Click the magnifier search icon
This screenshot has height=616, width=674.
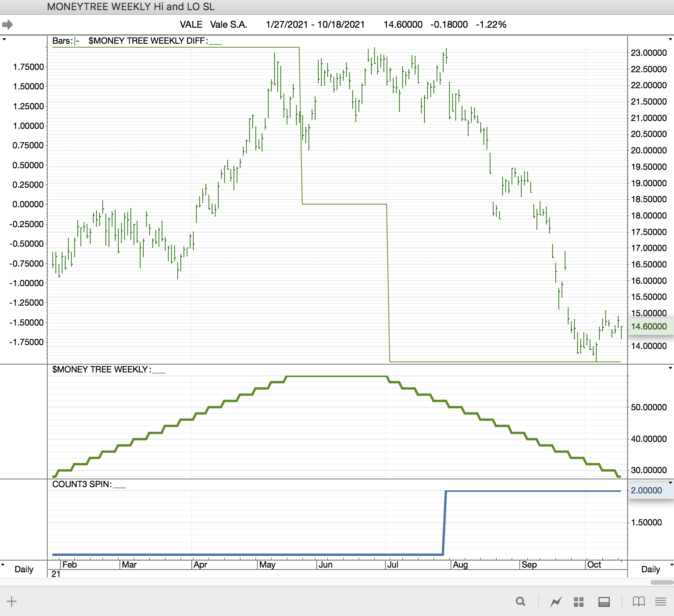520,602
